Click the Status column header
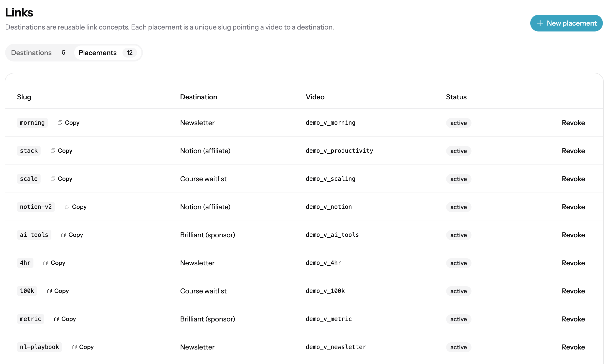 (x=456, y=97)
